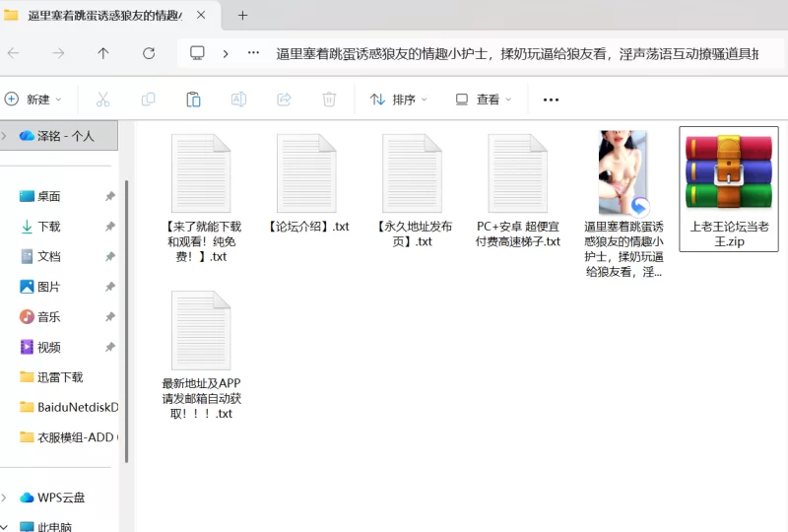Image resolution: width=788 pixels, height=532 pixels.
Task: Click the Share icon in toolbar
Action: pos(284,100)
